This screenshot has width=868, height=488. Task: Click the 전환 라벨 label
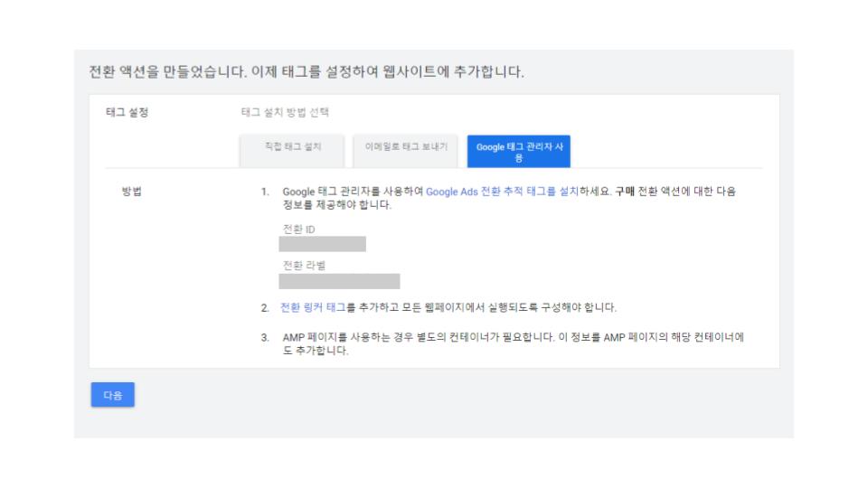click(304, 266)
